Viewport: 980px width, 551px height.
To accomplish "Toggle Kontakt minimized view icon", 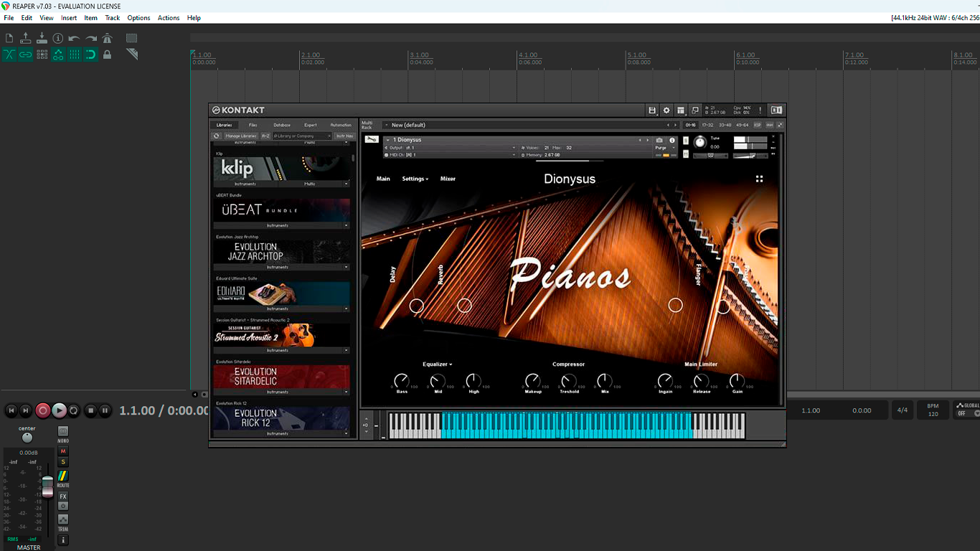I will (x=695, y=110).
